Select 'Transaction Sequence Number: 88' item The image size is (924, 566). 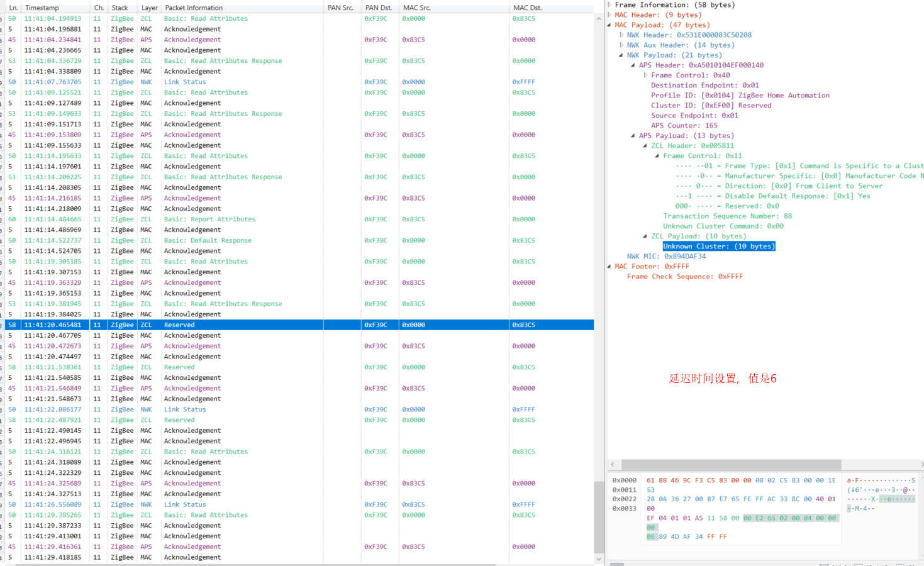pos(728,216)
